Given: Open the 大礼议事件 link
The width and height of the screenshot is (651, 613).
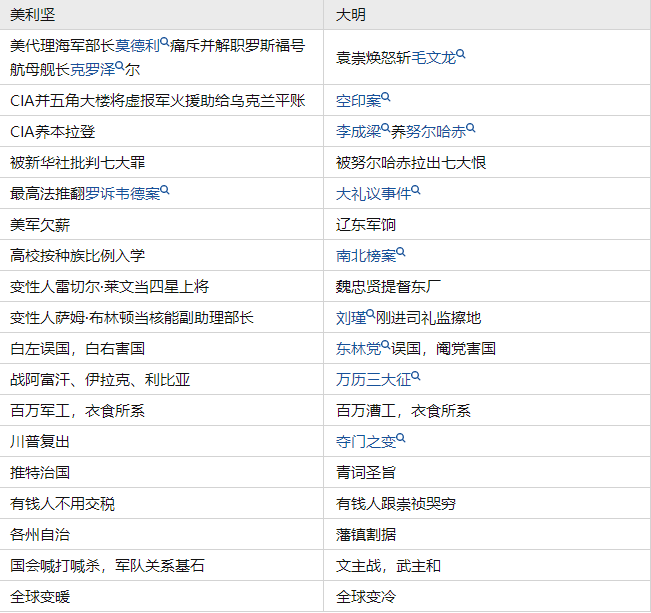Looking at the screenshot, I should [x=365, y=193].
